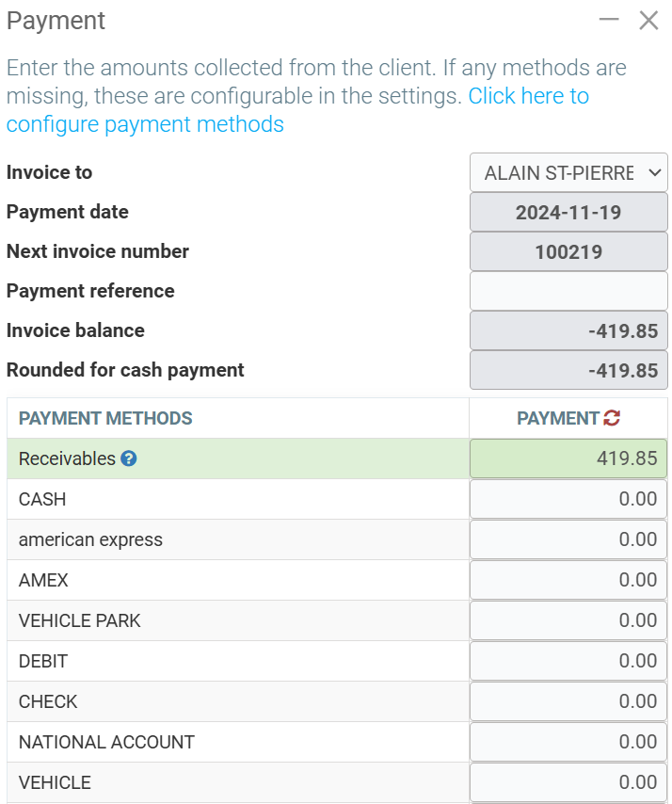Click the Rounded for cash payment field
The image size is (672, 804).
(x=568, y=370)
